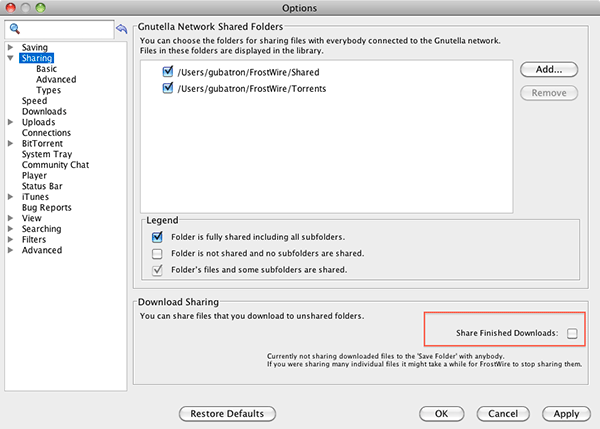Click the magnifier search icon
Screen dimensions: 600x429
[x=15, y=29]
